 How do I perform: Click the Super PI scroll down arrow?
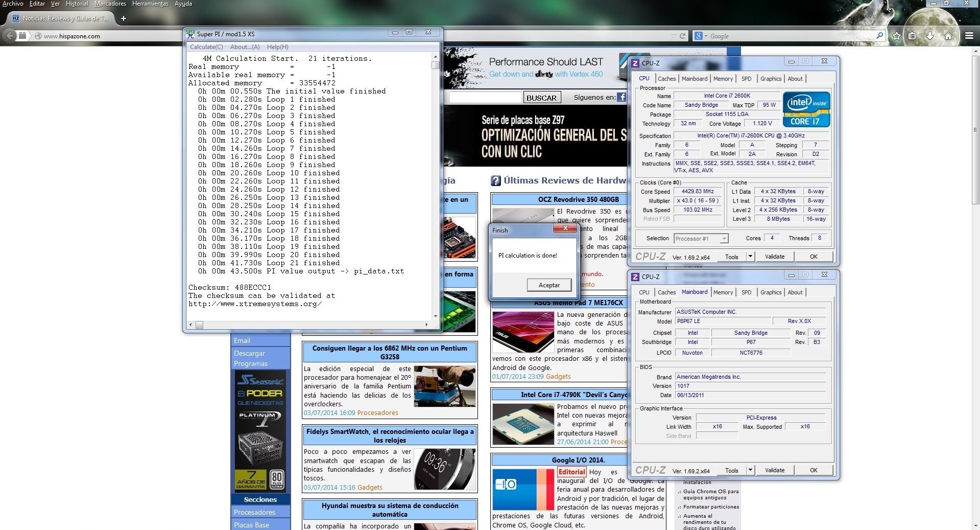435,316
